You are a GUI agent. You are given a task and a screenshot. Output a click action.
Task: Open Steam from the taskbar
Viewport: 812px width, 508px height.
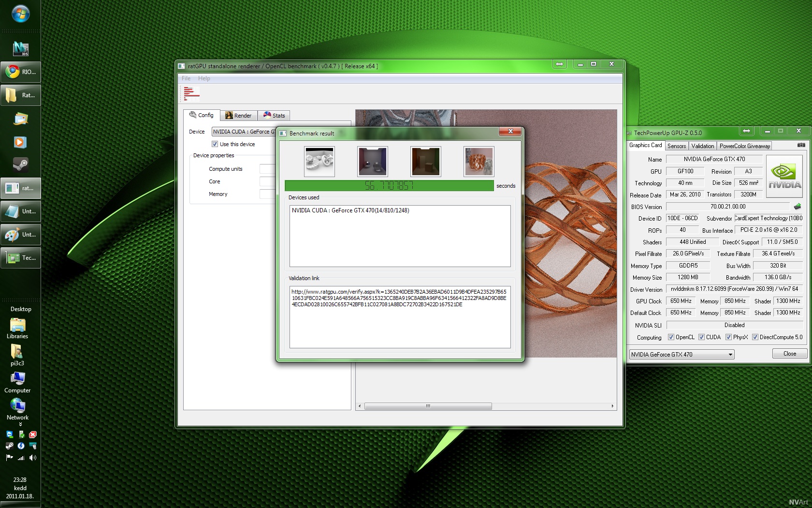(20, 165)
